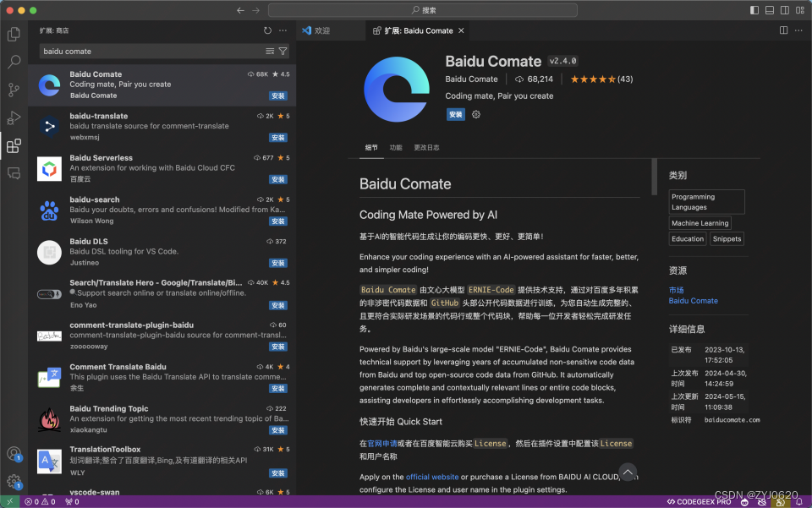Screen dimensions: 812x508
Task: Clear extensions search results icon
Action: [270, 52]
